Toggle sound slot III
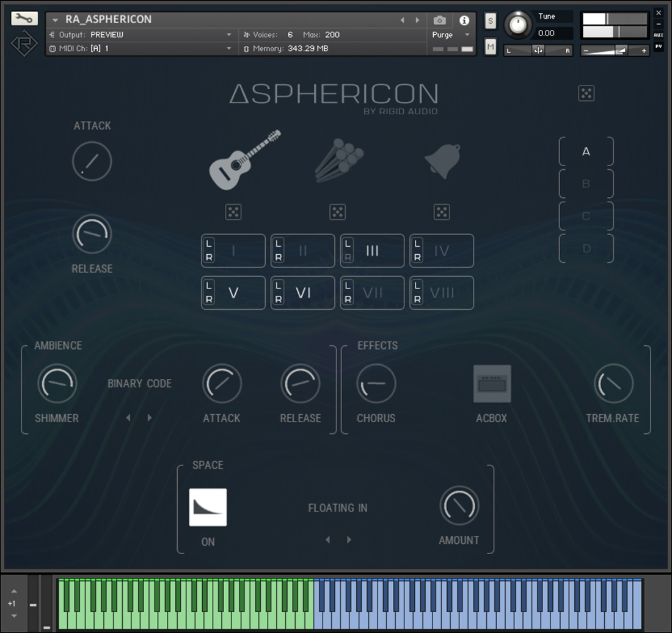The image size is (672, 633). point(373,251)
